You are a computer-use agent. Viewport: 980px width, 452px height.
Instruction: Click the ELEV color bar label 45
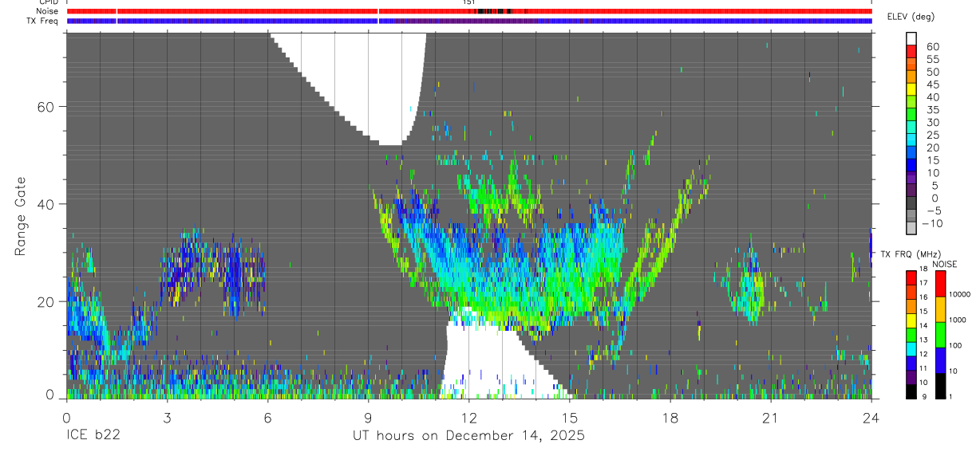(x=933, y=85)
